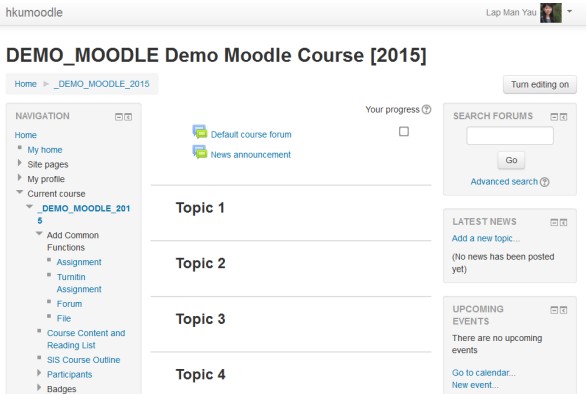Open help icon beside Your progress
This screenshot has width=588, height=394.
click(x=426, y=109)
